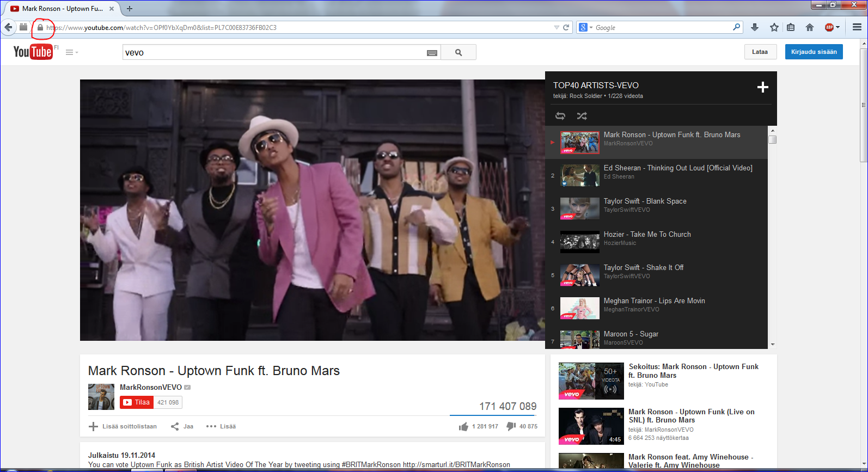This screenshot has height=472, width=868.
Task: Open Uptown Funk (Live on SNL) thumbnail
Action: [x=591, y=426]
